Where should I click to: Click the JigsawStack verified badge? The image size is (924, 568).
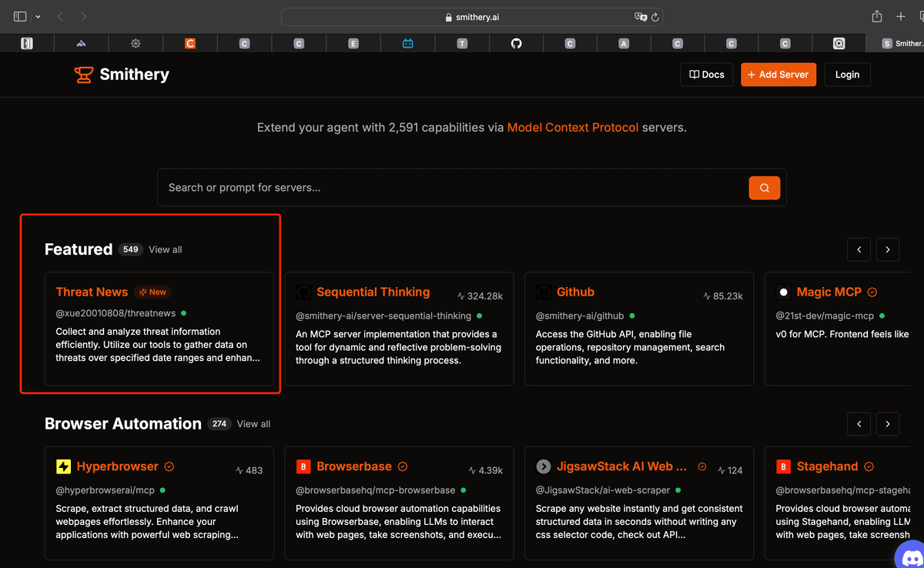(701, 466)
